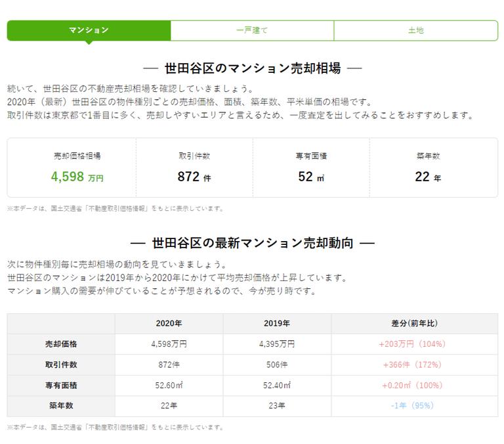The height and width of the screenshot is (444, 504).
Task: Click the 4,598万円 sale price figure in the card
Action: 77,177
